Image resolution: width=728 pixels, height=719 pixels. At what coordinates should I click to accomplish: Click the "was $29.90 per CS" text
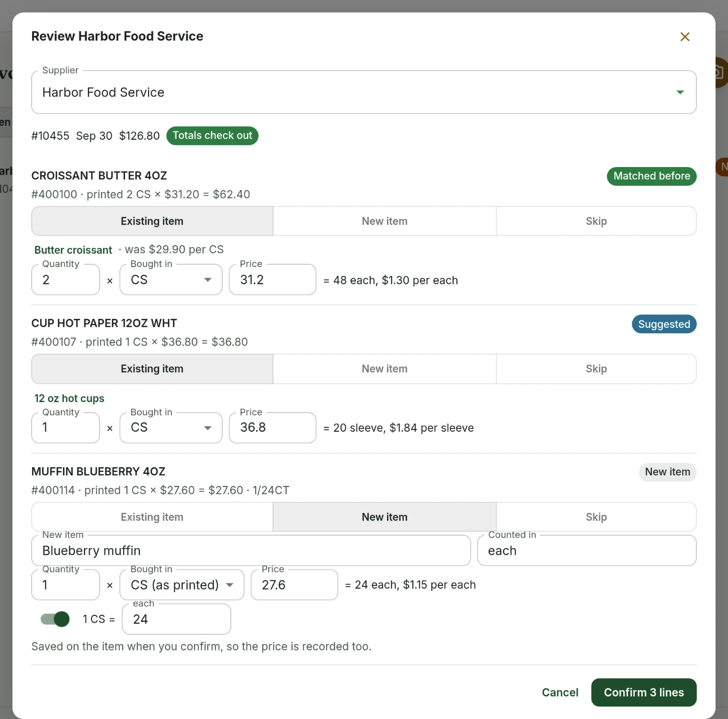tap(174, 249)
